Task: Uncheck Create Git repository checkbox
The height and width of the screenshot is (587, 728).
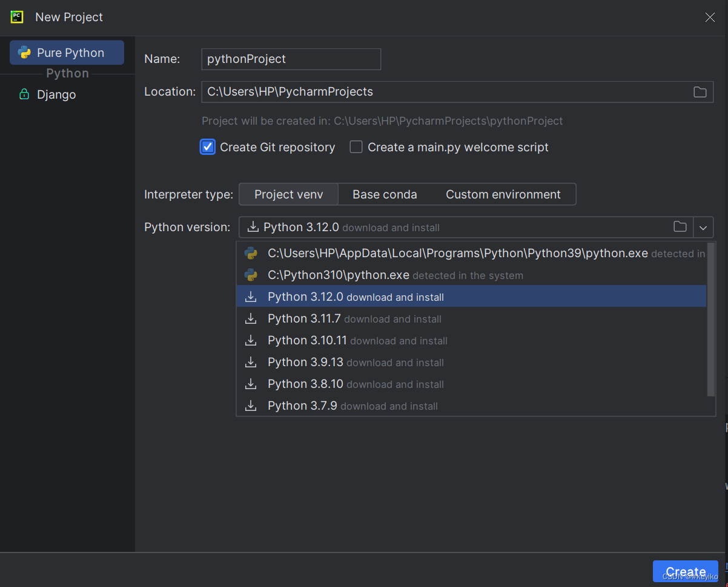Action: 208,147
